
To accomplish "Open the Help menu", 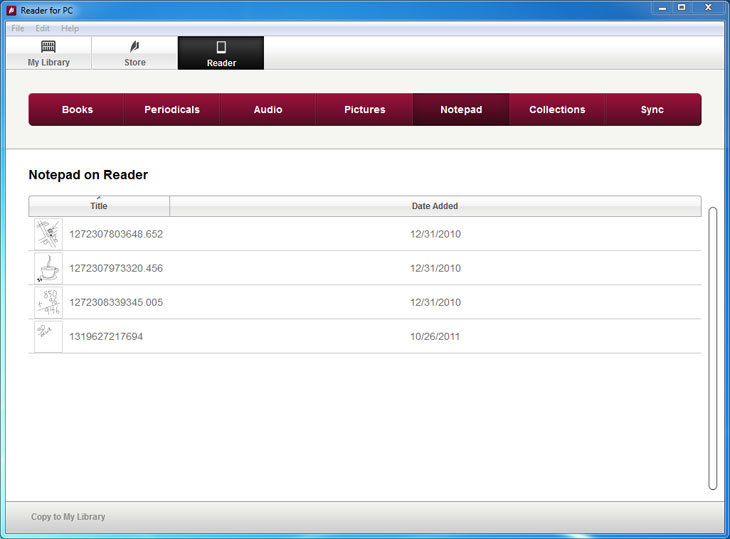I will (x=70, y=29).
